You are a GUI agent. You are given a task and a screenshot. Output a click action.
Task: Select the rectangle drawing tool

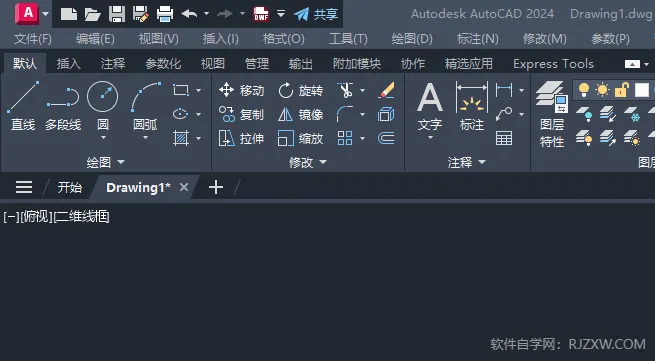[x=180, y=90]
